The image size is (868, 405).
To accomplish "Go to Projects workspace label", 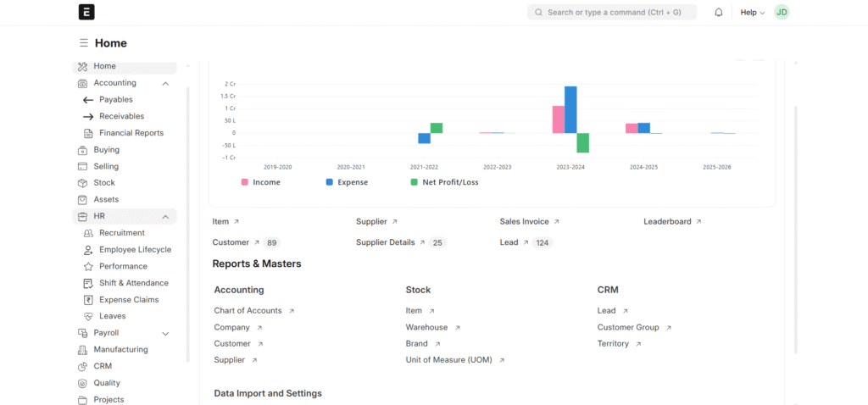I will point(109,399).
